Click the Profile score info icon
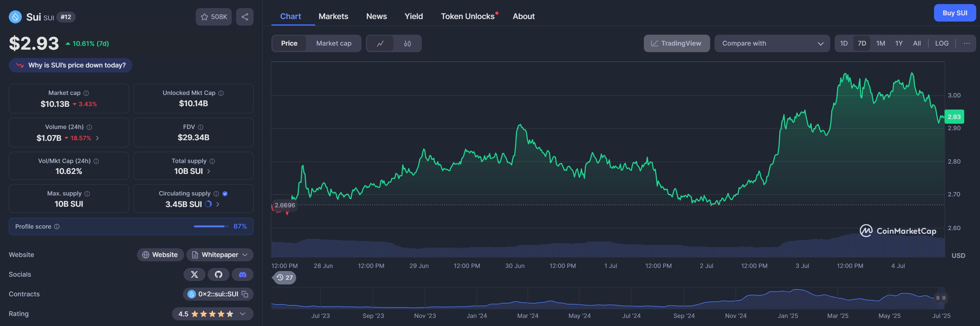The width and height of the screenshot is (980, 326). coord(57,226)
